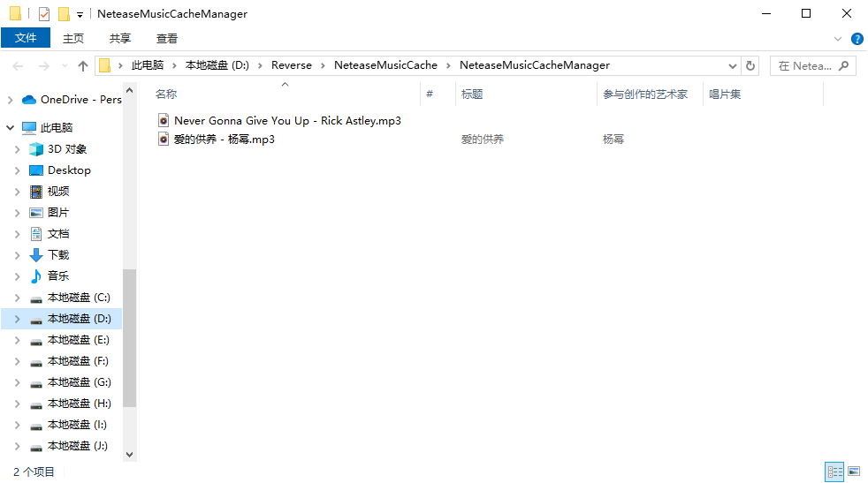Click 爱的供养 in the title column
This screenshot has width=868, height=483.
pos(482,140)
